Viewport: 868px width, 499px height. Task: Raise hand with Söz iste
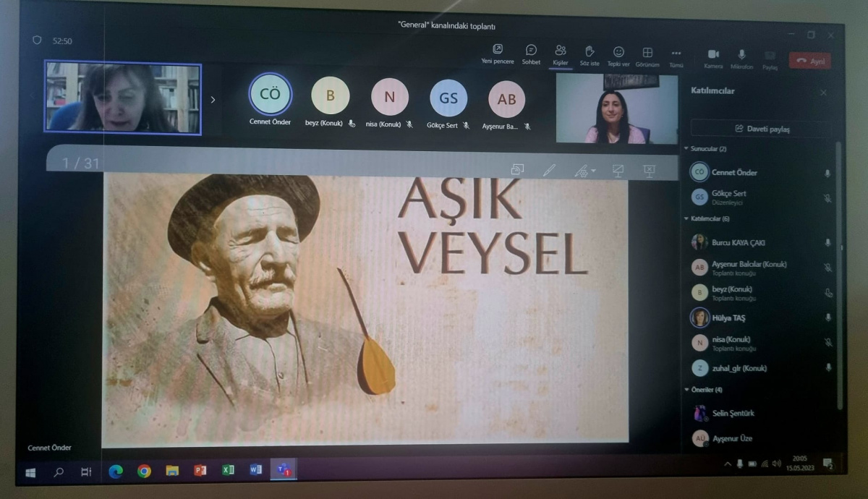coord(590,56)
